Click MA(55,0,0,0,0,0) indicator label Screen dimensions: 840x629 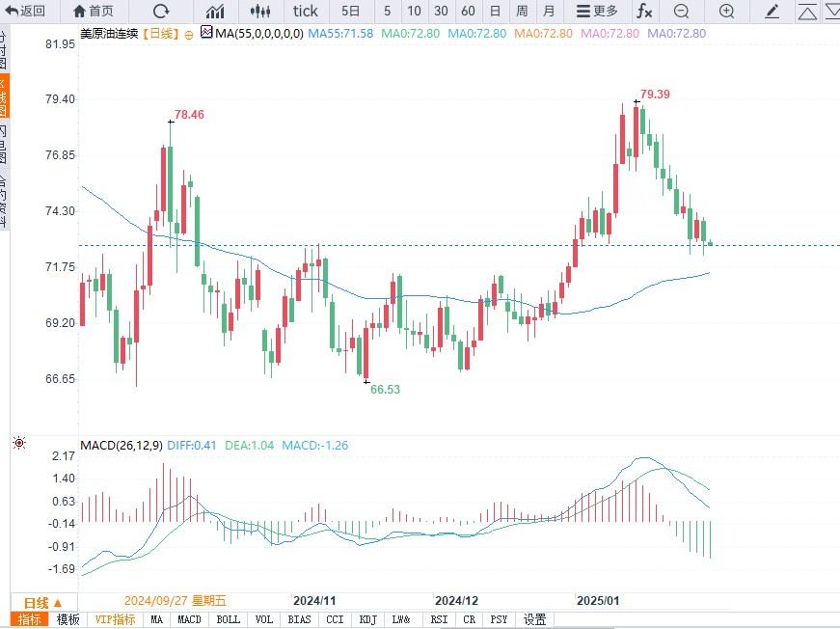pyautogui.click(x=259, y=33)
